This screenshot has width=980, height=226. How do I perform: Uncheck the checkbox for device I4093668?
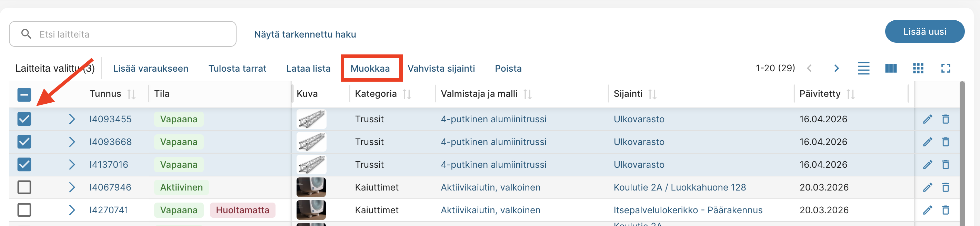click(24, 142)
